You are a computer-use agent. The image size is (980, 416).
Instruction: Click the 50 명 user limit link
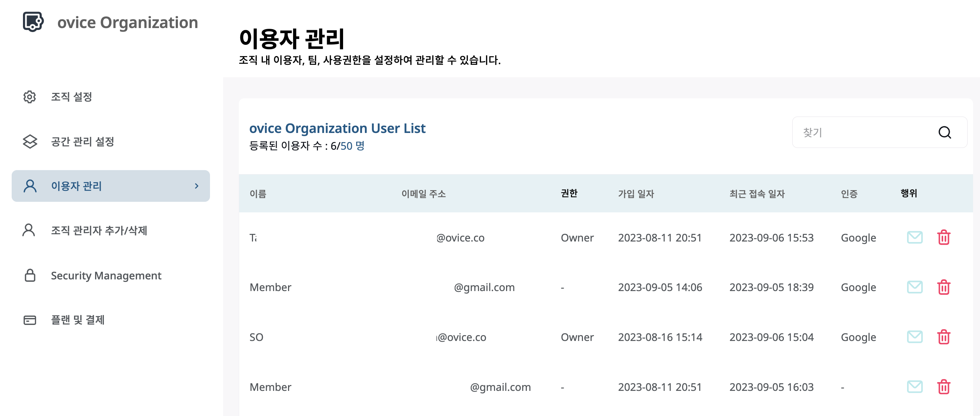[352, 146]
